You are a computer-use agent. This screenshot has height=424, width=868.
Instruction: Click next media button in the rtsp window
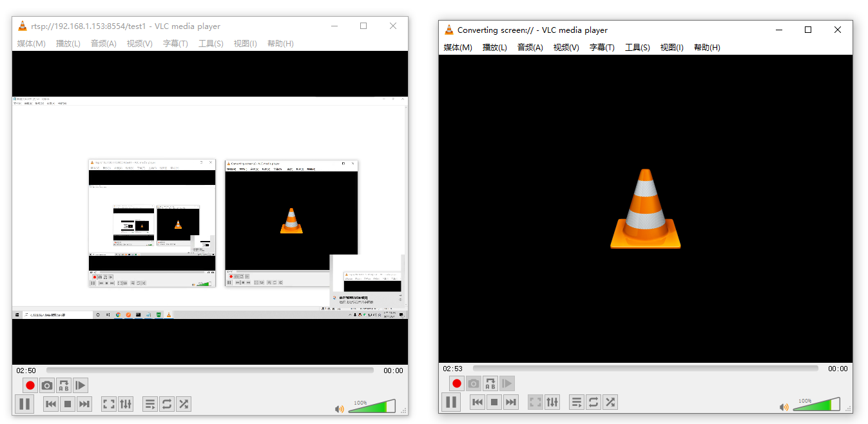click(84, 404)
